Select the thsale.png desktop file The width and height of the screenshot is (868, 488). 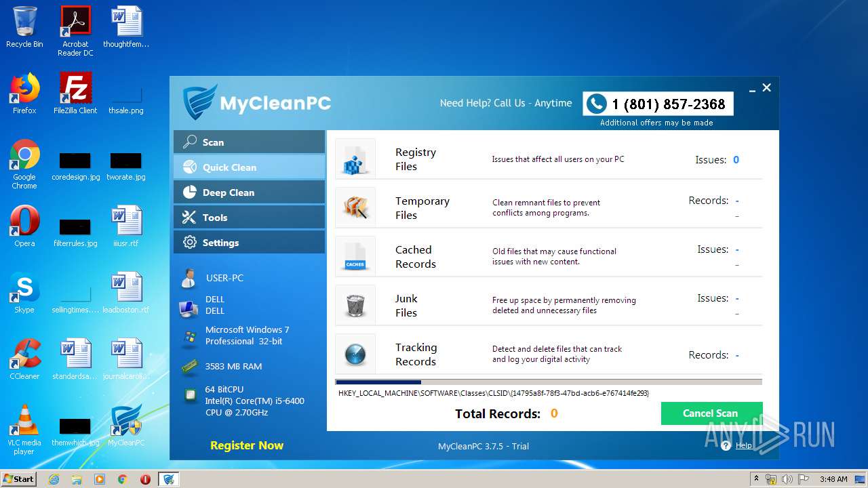coord(126,100)
